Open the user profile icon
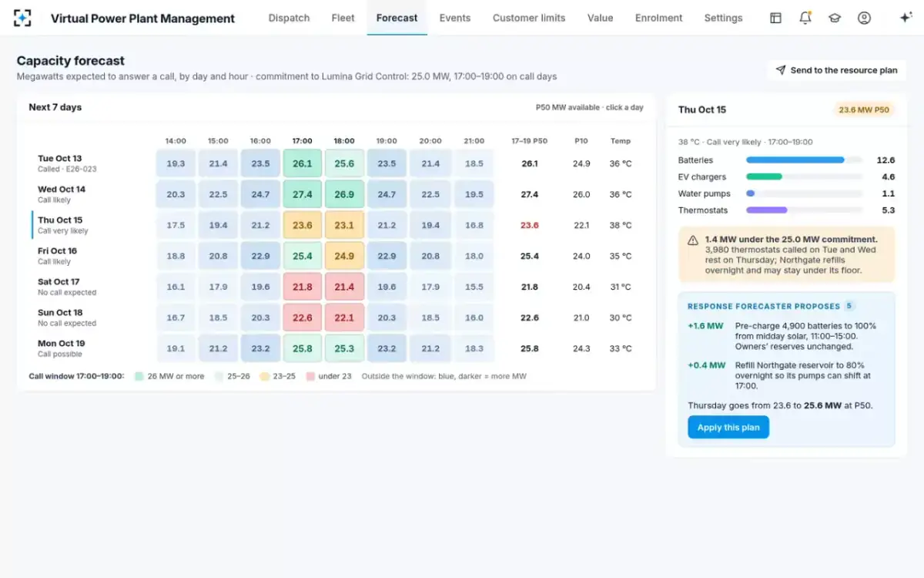This screenshot has height=578, width=924. (864, 18)
